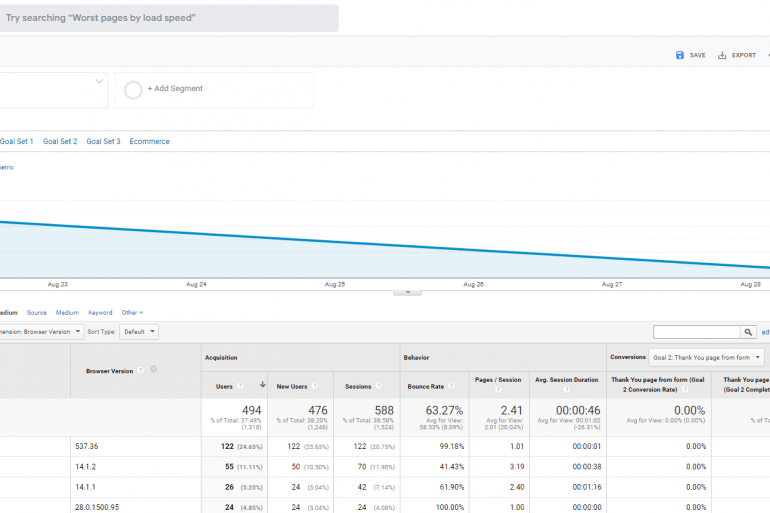Click the Save report icon
This screenshot has height=513, width=770.
point(680,55)
